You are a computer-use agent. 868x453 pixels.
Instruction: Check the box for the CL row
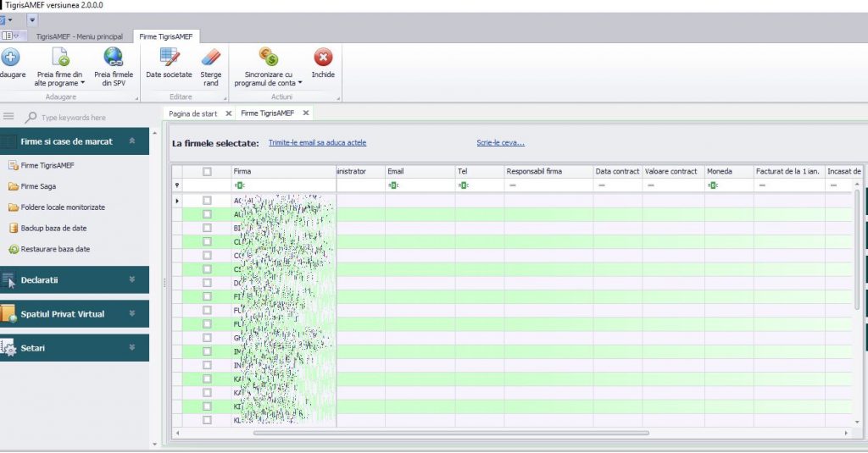[x=207, y=241]
